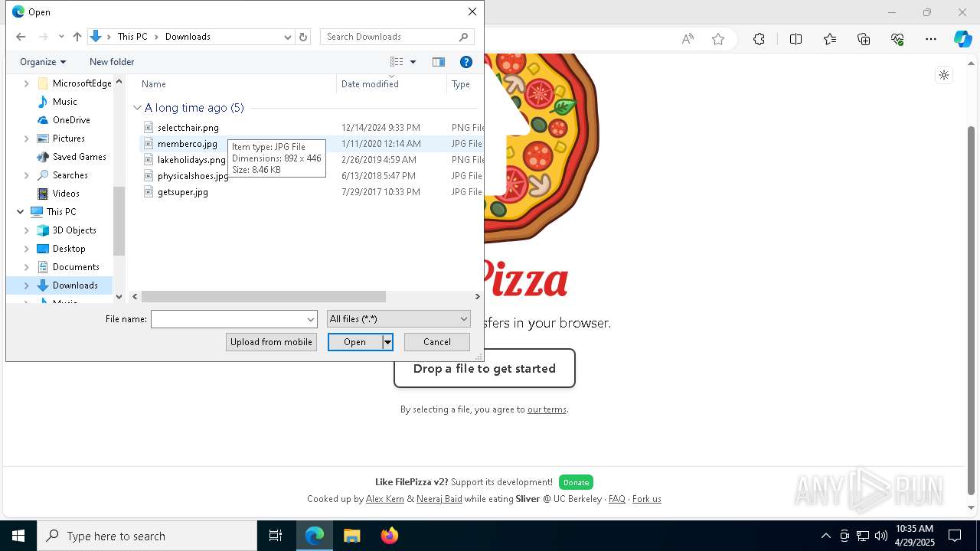
Task: Open the Copilot sidebar icon
Action: [x=963, y=39]
